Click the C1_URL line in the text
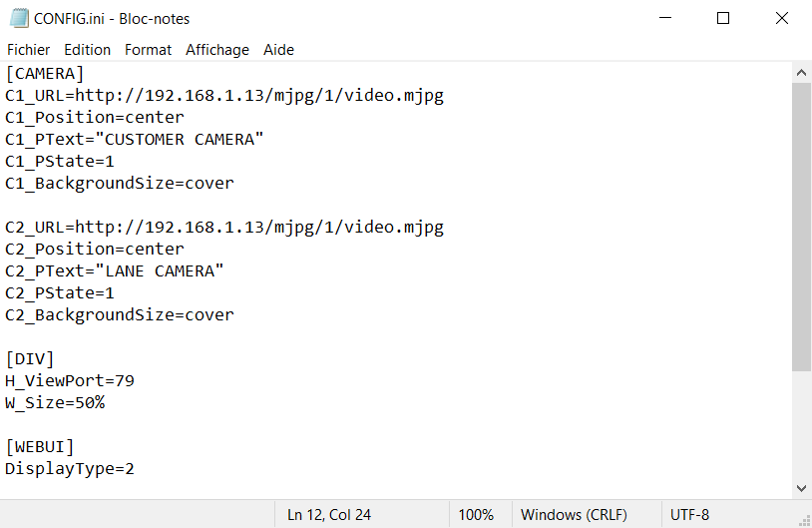812x528 pixels. (x=223, y=96)
